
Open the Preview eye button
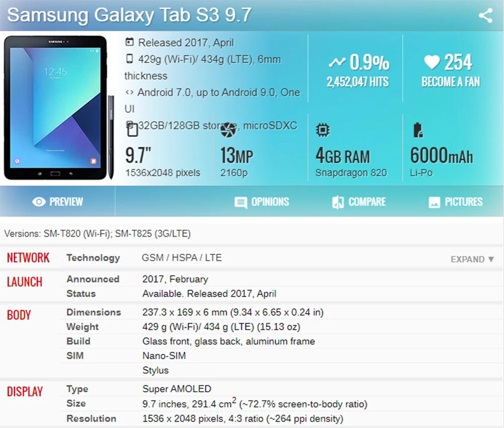57,201
